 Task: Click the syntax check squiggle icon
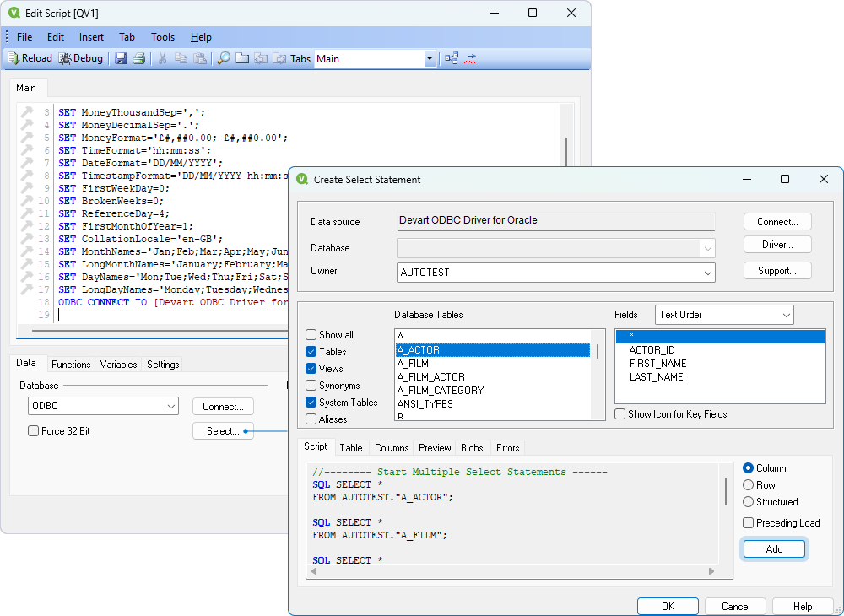point(470,59)
